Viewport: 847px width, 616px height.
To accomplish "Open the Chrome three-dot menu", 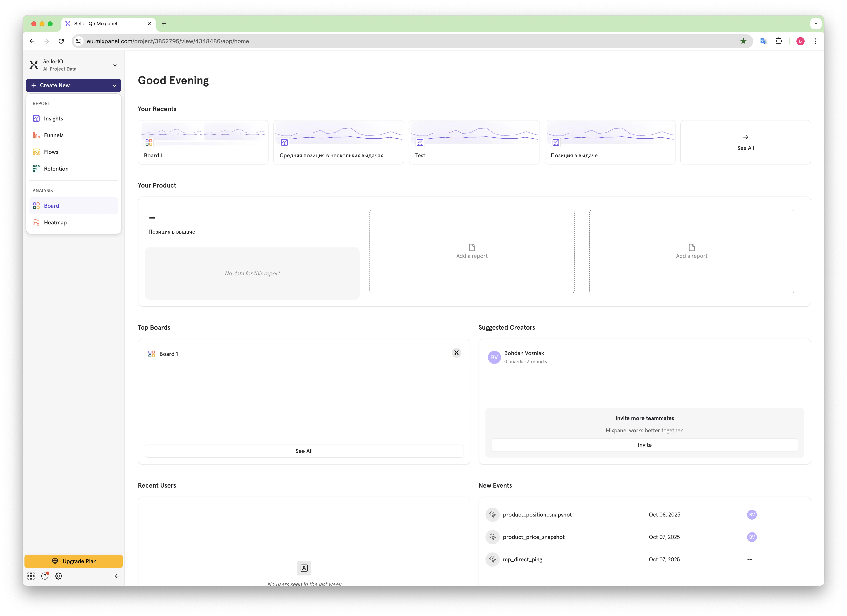I will (815, 41).
